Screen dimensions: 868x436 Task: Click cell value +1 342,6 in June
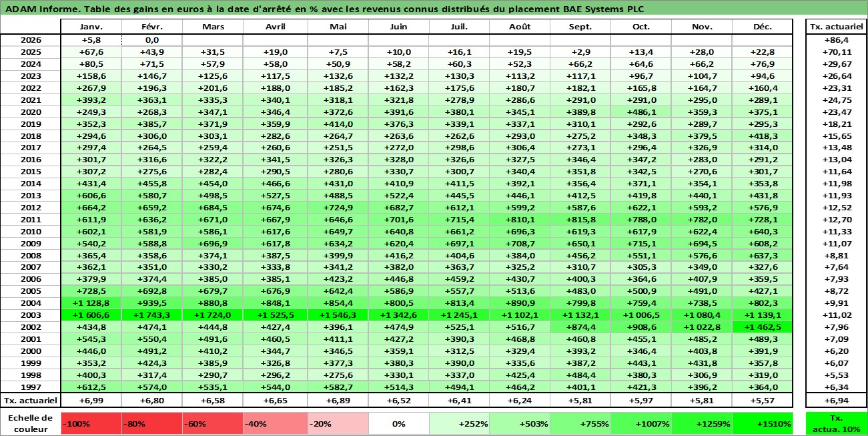399,315
